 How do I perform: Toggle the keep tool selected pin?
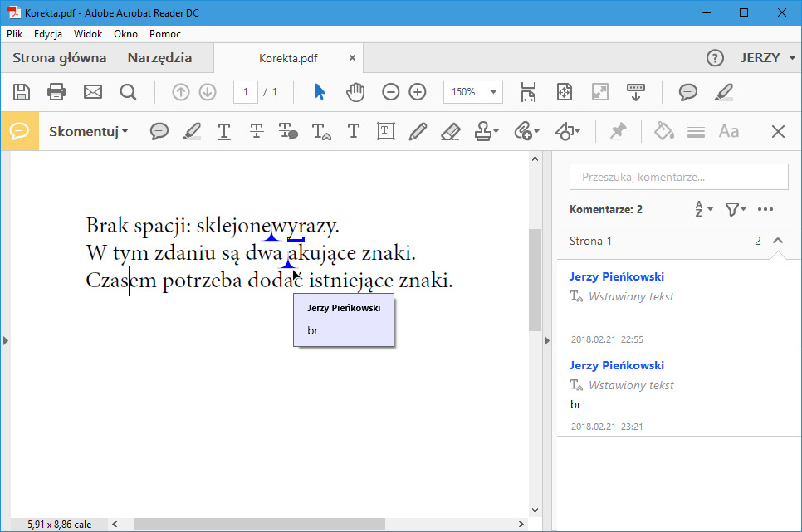(x=618, y=131)
